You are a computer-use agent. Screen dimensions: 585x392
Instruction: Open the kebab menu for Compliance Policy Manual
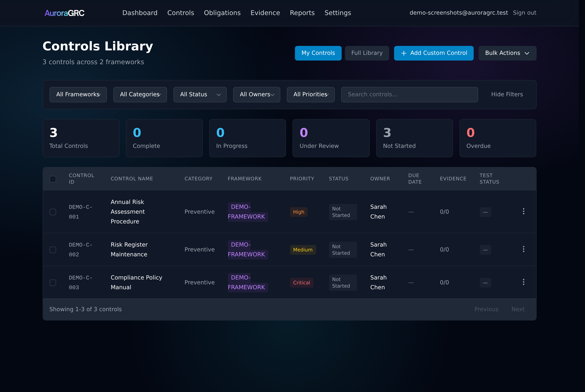pos(524,282)
